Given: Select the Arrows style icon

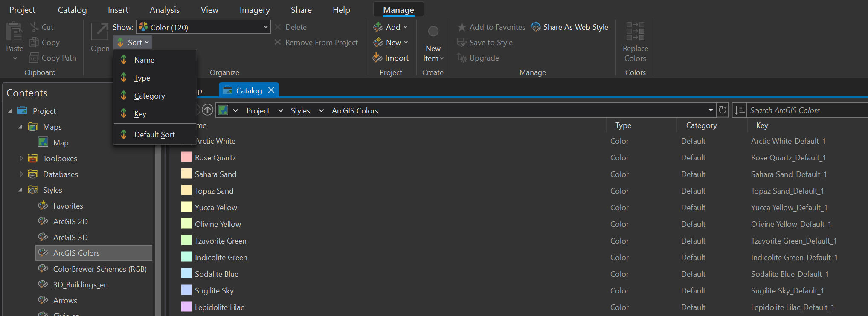Looking at the screenshot, I should click(43, 300).
